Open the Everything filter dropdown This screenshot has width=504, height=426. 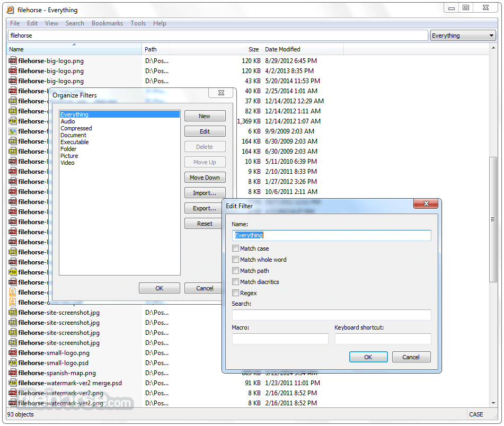click(x=463, y=35)
